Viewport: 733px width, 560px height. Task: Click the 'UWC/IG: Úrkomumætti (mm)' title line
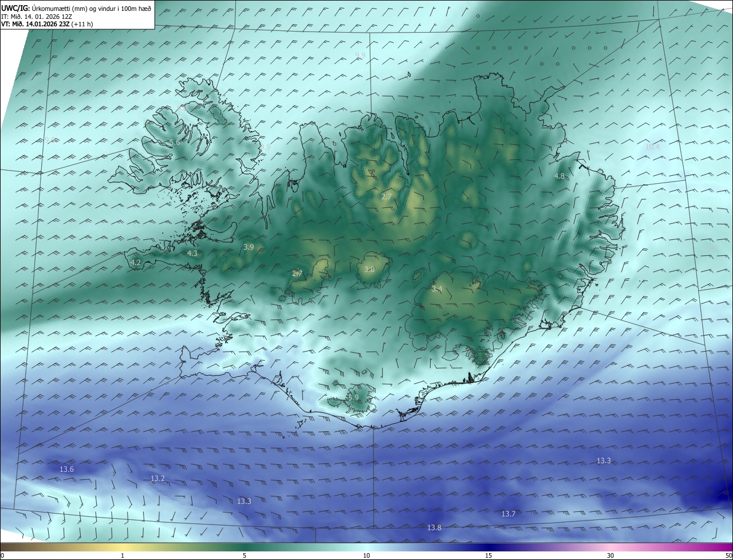pyautogui.click(x=76, y=8)
